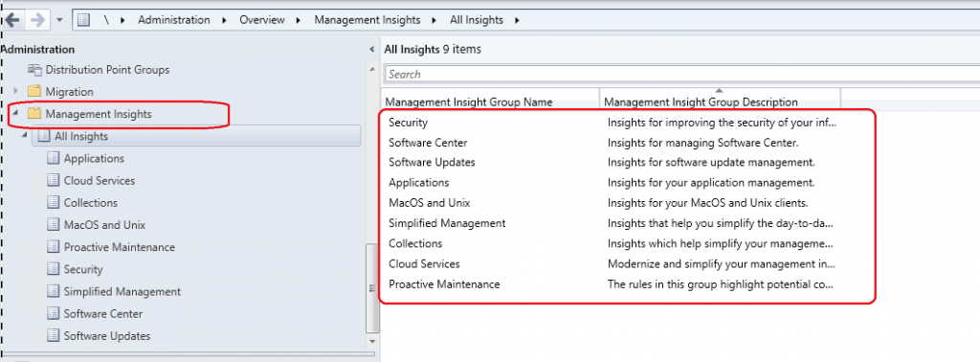Click the Forward navigation arrow
The width and height of the screenshot is (980, 362).
(37, 20)
